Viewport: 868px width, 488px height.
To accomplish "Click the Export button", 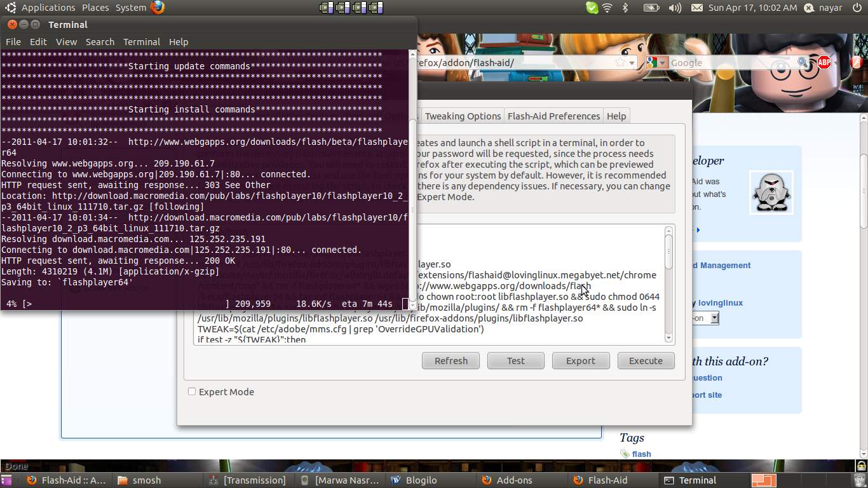I will (x=580, y=360).
